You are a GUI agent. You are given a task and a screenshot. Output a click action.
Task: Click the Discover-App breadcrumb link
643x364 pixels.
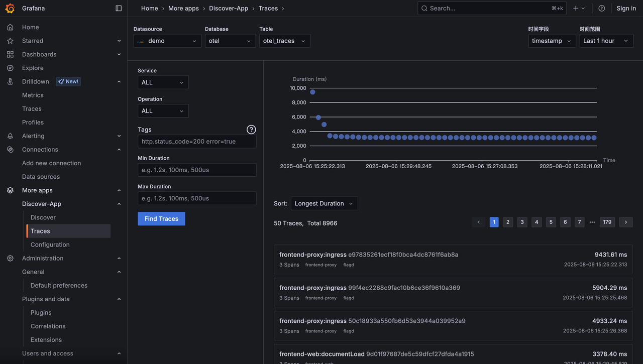point(229,8)
